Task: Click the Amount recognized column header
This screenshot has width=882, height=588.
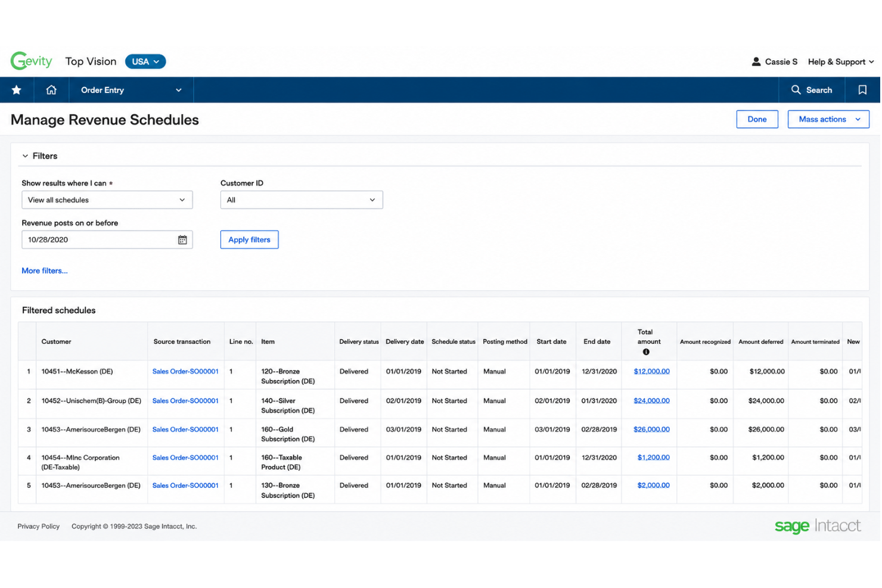Action: tap(706, 343)
